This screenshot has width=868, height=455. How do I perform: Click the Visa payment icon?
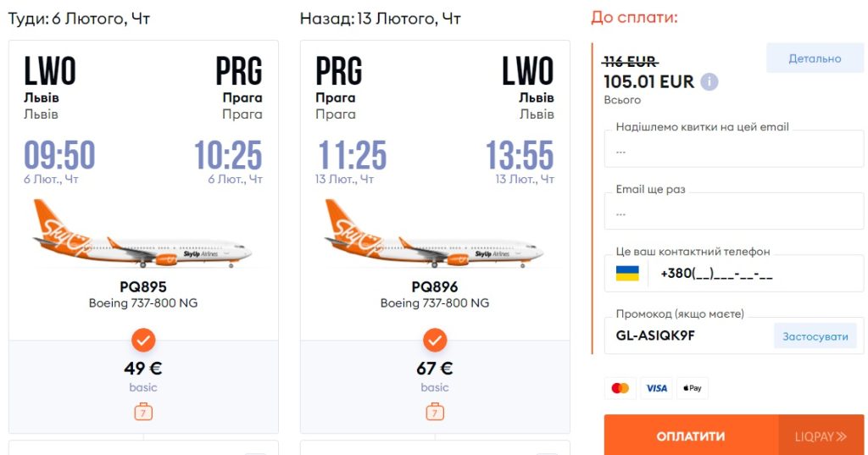[656, 388]
